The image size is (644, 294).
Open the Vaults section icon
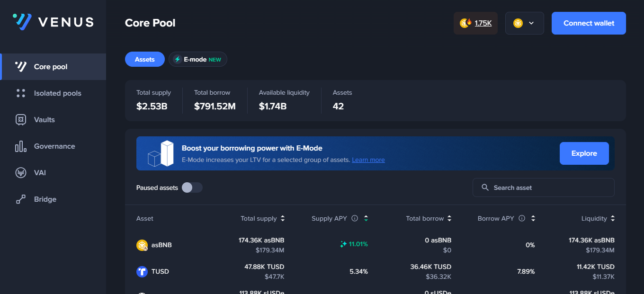click(x=20, y=120)
